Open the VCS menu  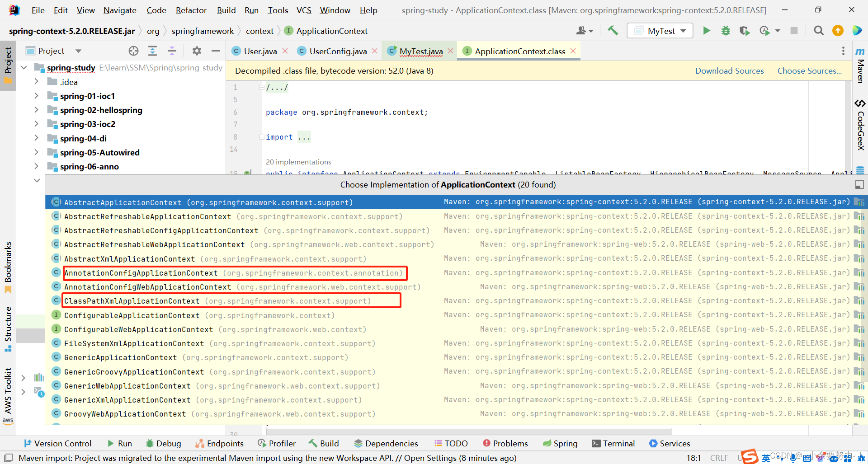pos(304,10)
